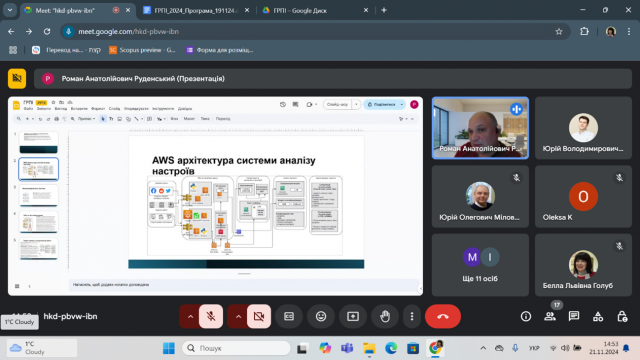
Task: Toggle closed captions on
Action: pos(289,316)
